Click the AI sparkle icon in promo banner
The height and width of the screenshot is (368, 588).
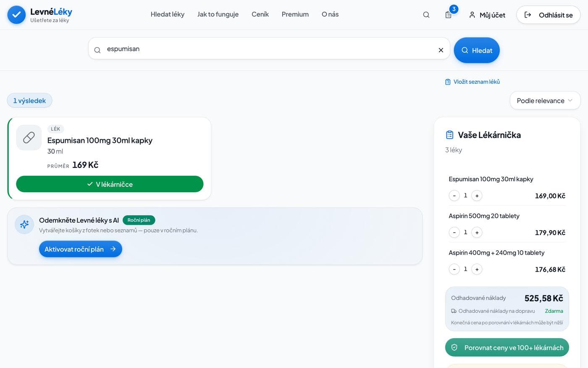(24, 224)
